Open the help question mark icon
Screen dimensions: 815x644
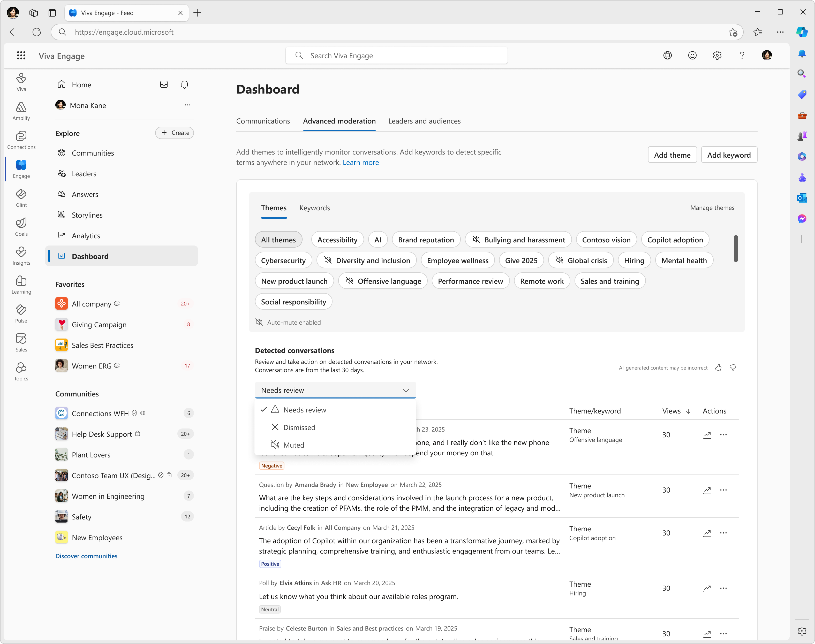click(x=742, y=56)
